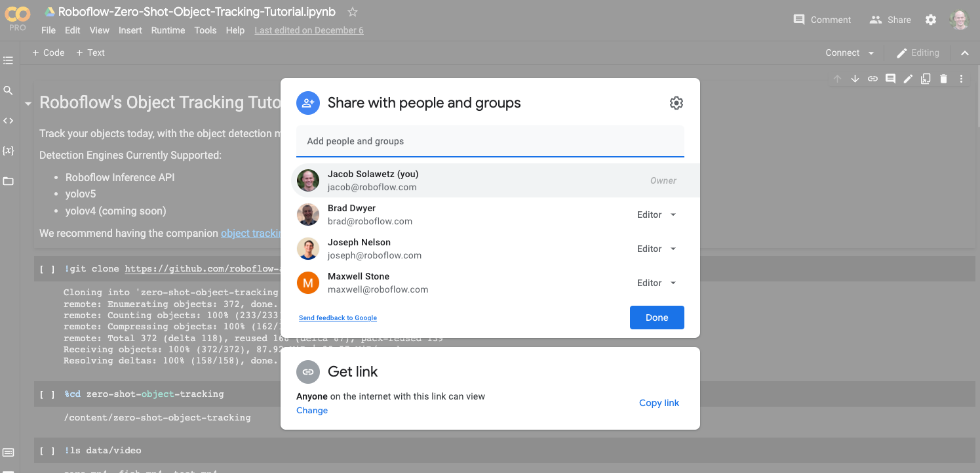Open the Tools menu

205,30
